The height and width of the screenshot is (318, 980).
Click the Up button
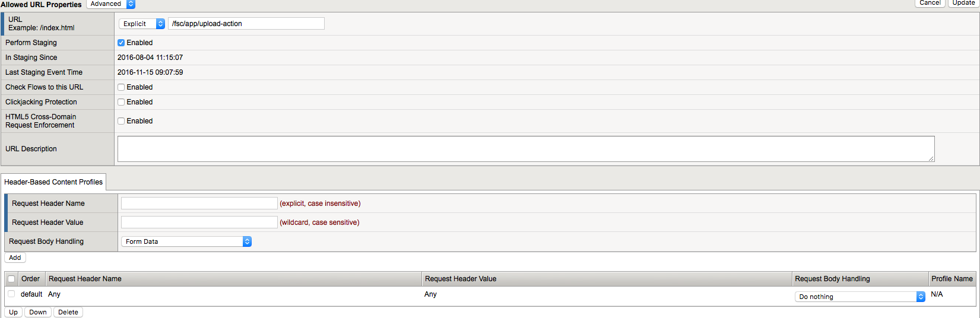[13, 312]
